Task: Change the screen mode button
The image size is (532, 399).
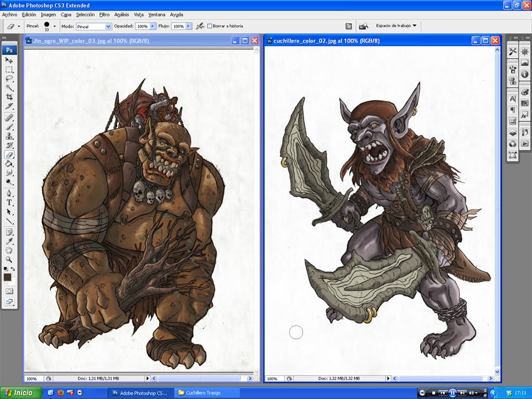Action: [x=9, y=301]
